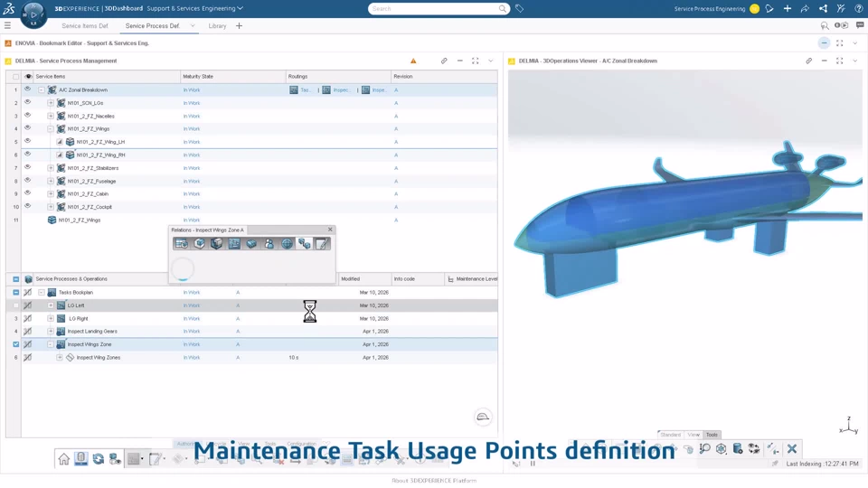Viewport: 868px width, 488px height.
Task: Click the person resource icon in Relations panel
Action: (x=269, y=243)
